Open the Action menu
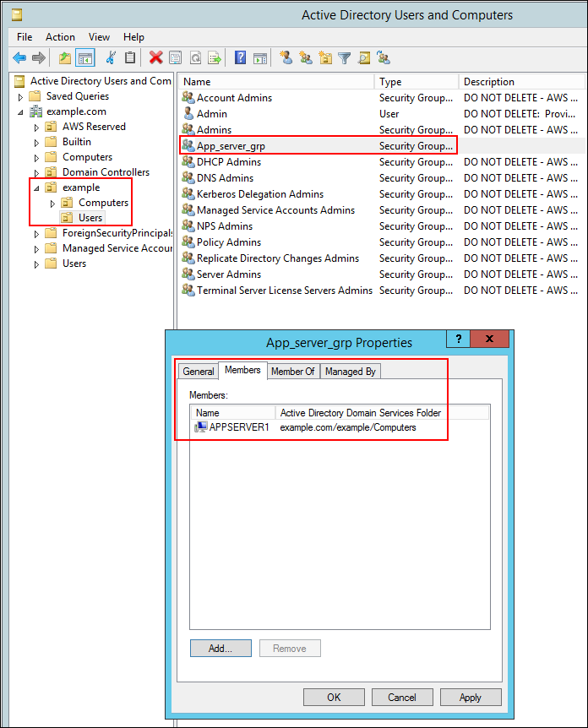 [x=60, y=37]
